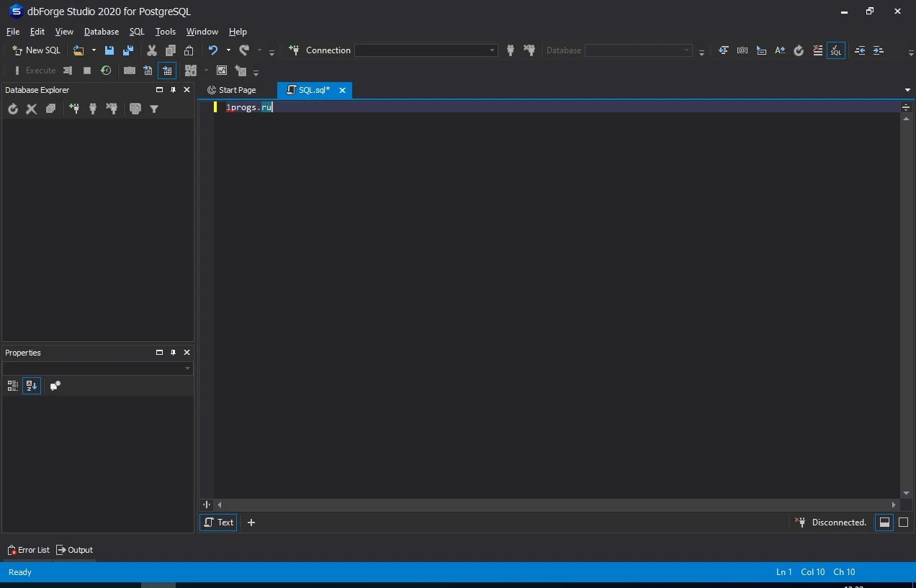Click the picture image icon in toolbar

222,71
